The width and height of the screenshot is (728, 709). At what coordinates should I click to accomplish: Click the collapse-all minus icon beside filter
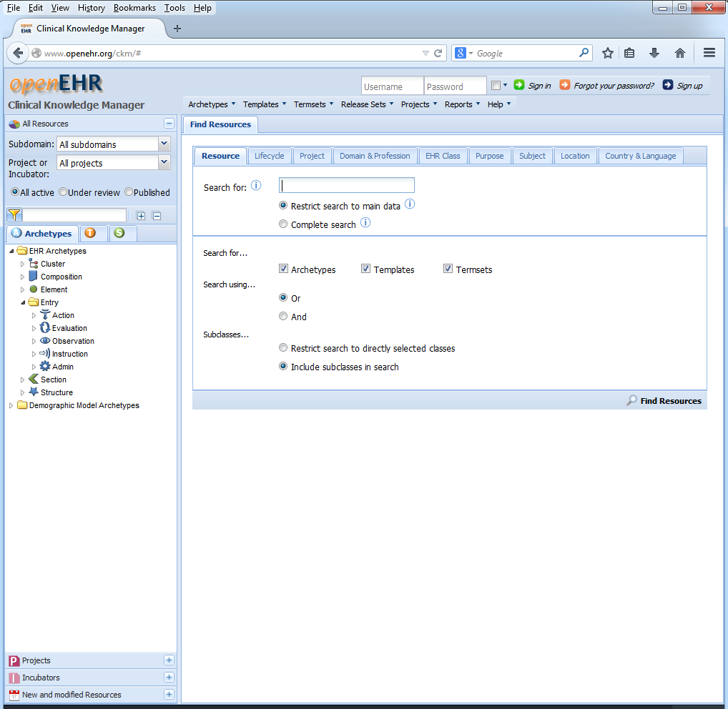(x=157, y=216)
